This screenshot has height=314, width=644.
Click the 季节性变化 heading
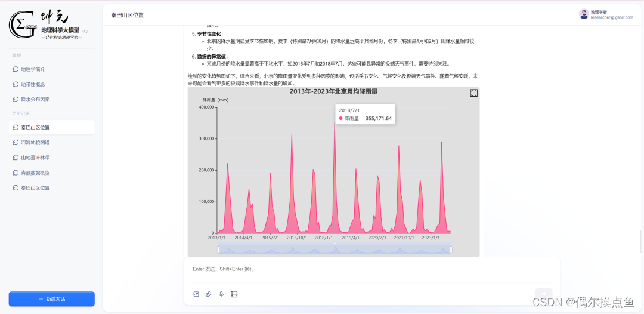tap(210, 33)
